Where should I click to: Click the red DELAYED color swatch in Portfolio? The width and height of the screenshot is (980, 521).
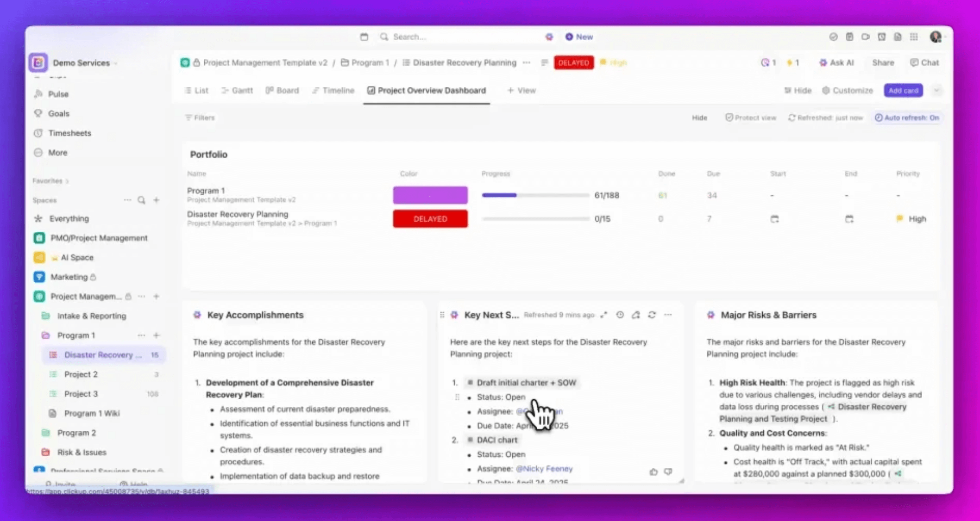click(430, 219)
